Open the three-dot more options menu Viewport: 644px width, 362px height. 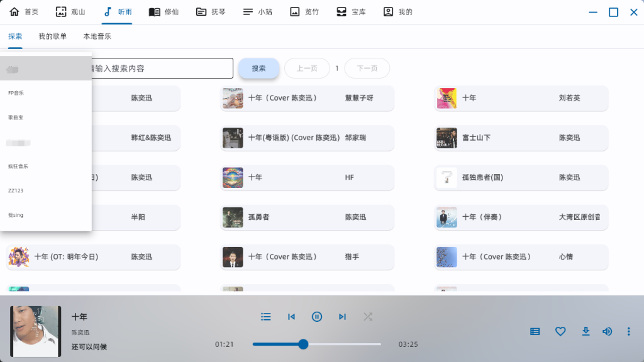click(x=628, y=332)
